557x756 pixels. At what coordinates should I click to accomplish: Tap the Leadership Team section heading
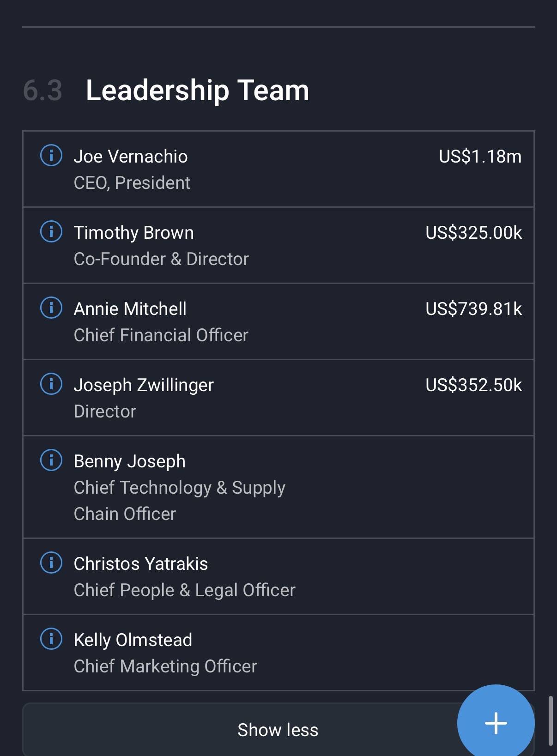pyautogui.click(x=197, y=90)
